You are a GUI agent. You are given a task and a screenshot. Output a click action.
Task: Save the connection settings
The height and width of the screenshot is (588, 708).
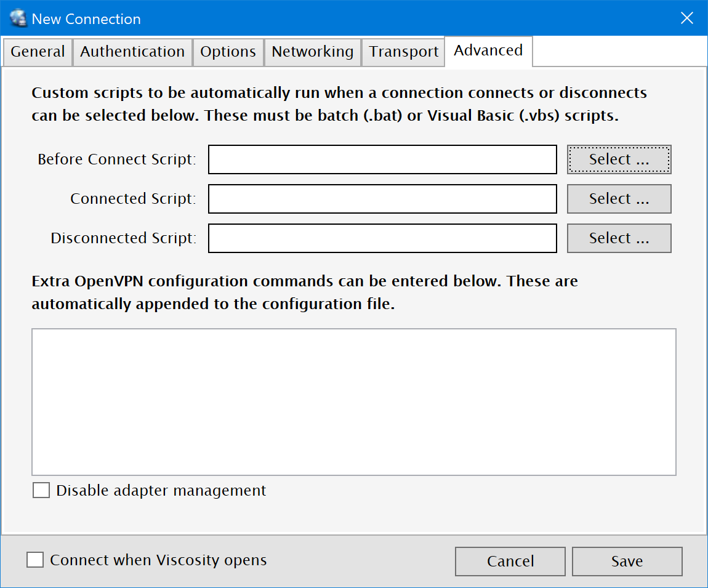click(627, 562)
